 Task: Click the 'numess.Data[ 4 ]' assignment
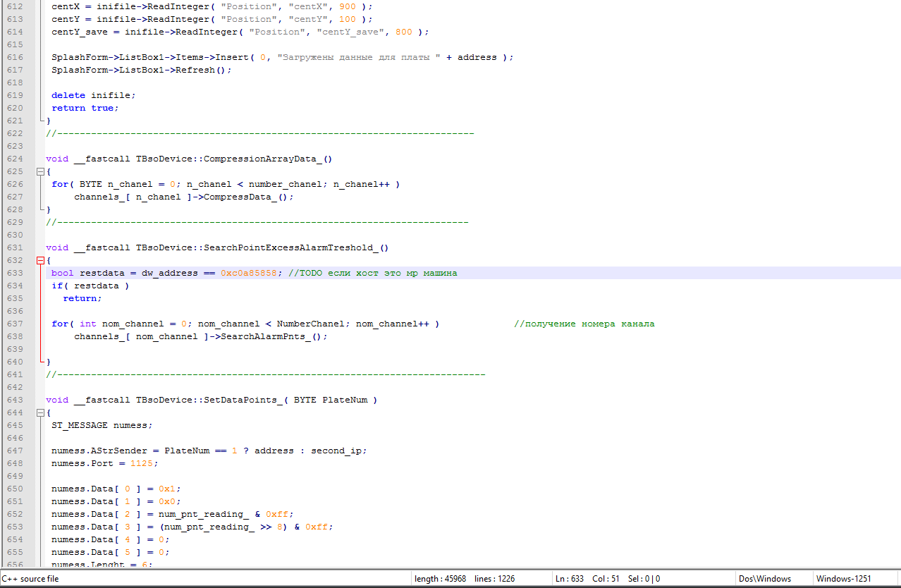tap(111, 539)
